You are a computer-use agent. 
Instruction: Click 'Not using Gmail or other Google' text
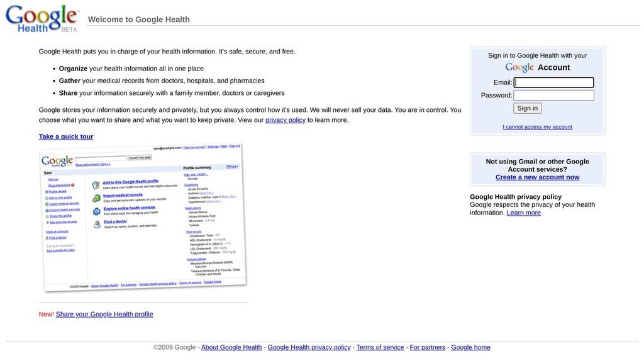(x=537, y=162)
